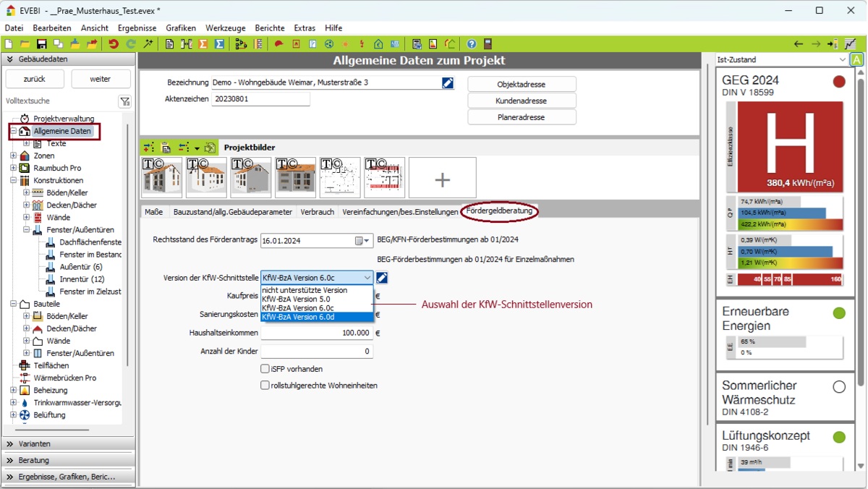Open the blue help question mark icon
The height and width of the screenshot is (489, 868).
pos(472,44)
